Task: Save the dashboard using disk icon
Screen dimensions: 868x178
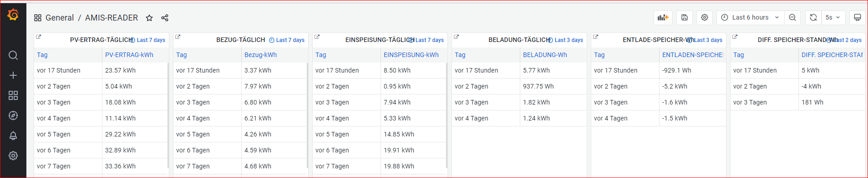Action: 685,17
